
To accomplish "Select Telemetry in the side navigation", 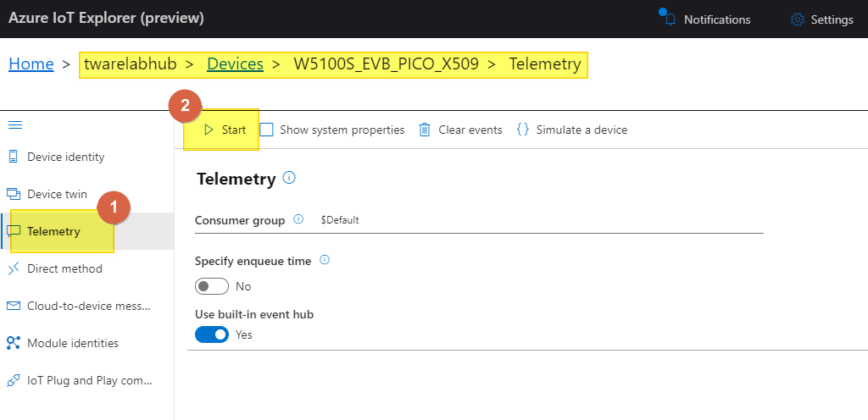I will pos(87,231).
